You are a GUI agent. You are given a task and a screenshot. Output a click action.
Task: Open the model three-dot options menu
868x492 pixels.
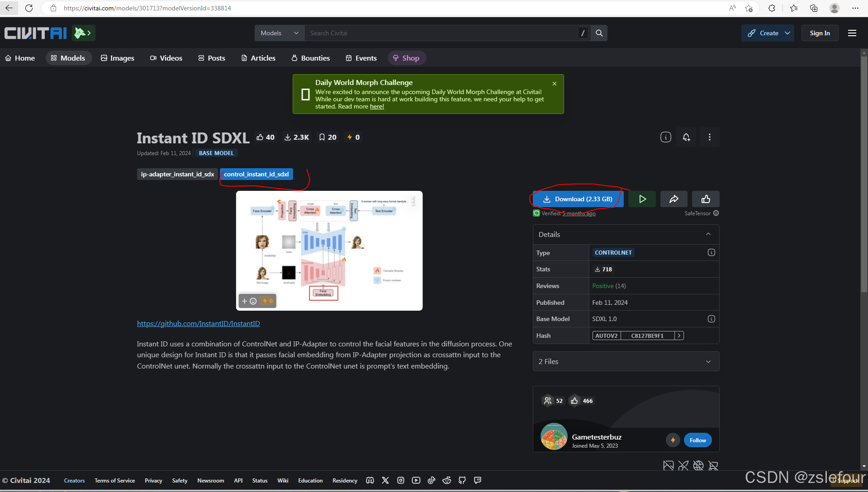(709, 137)
